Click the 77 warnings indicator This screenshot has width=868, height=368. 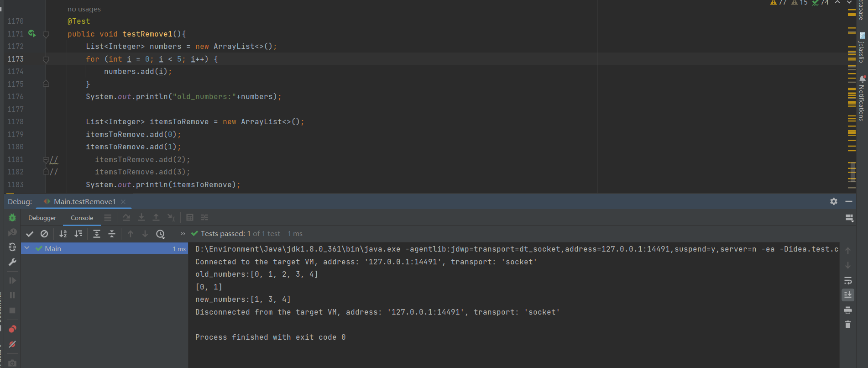tap(778, 3)
